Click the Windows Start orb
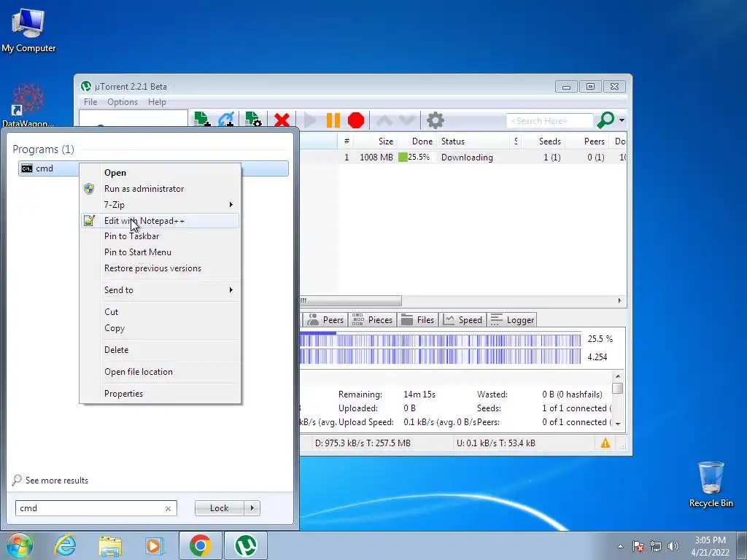Image resolution: width=747 pixels, height=560 pixels. [19, 545]
